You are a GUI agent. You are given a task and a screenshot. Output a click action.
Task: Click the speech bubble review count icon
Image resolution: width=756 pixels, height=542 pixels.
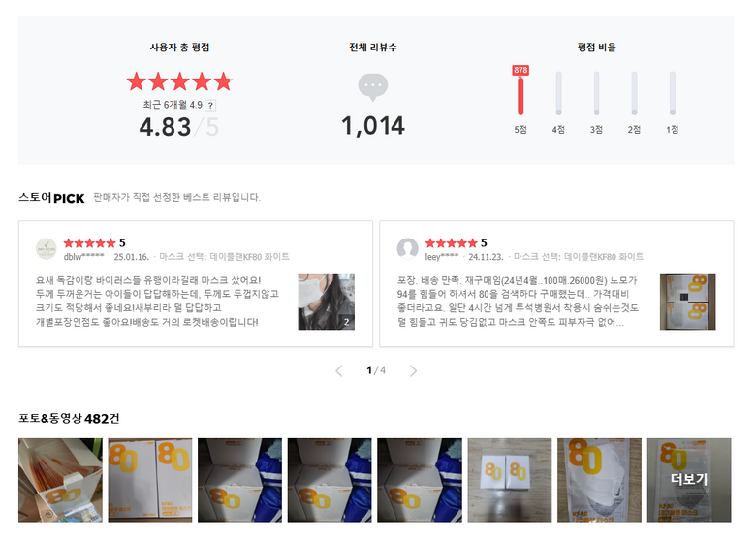click(x=373, y=87)
